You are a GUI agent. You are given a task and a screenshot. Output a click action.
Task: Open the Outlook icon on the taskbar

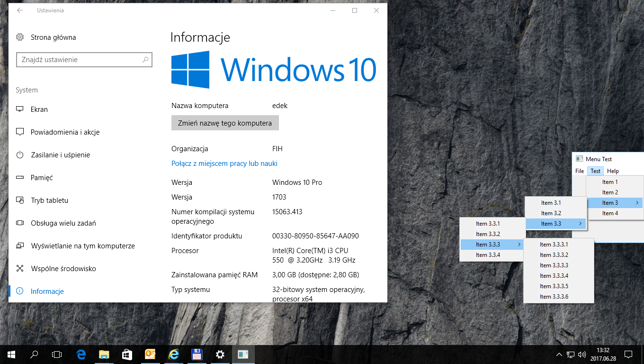pyautogui.click(x=150, y=354)
